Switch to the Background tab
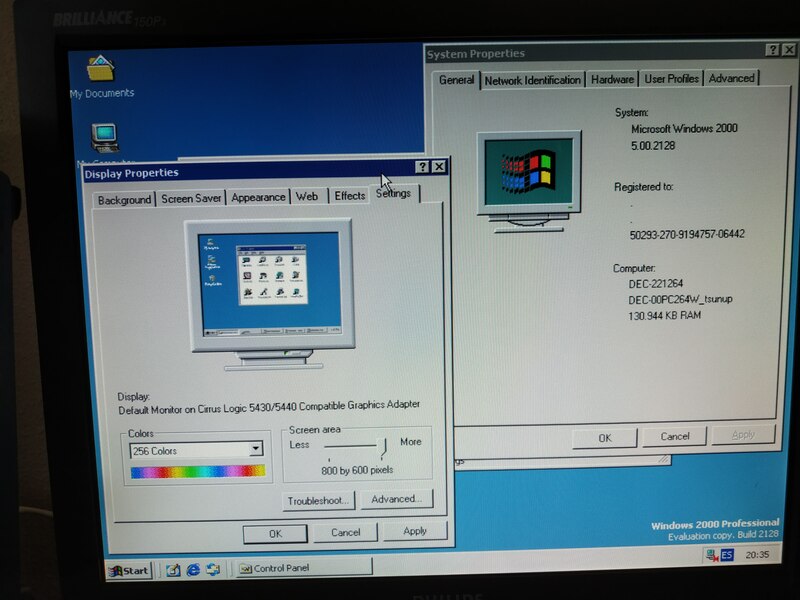Viewport: 800px width, 600px height. [x=124, y=200]
